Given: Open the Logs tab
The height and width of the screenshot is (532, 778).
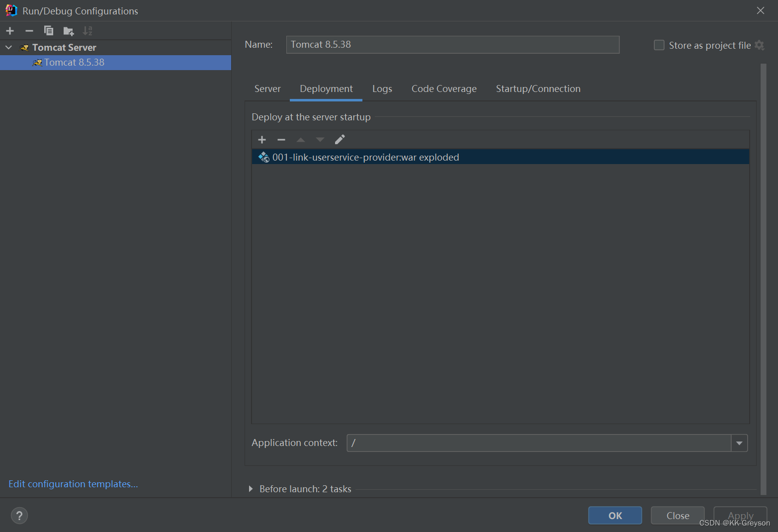Looking at the screenshot, I should tap(382, 89).
